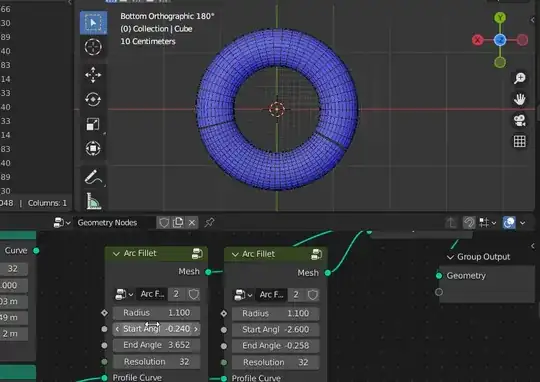540x382 pixels.
Task: Decrease Start Angle -0.240 with left arrow
Action: click(x=117, y=329)
